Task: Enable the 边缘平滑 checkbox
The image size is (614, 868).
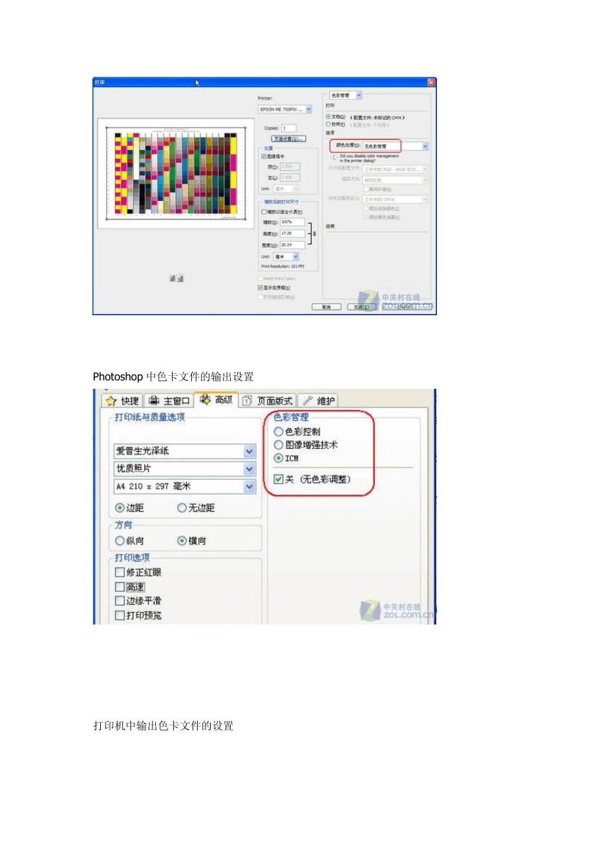Action: tap(120, 601)
